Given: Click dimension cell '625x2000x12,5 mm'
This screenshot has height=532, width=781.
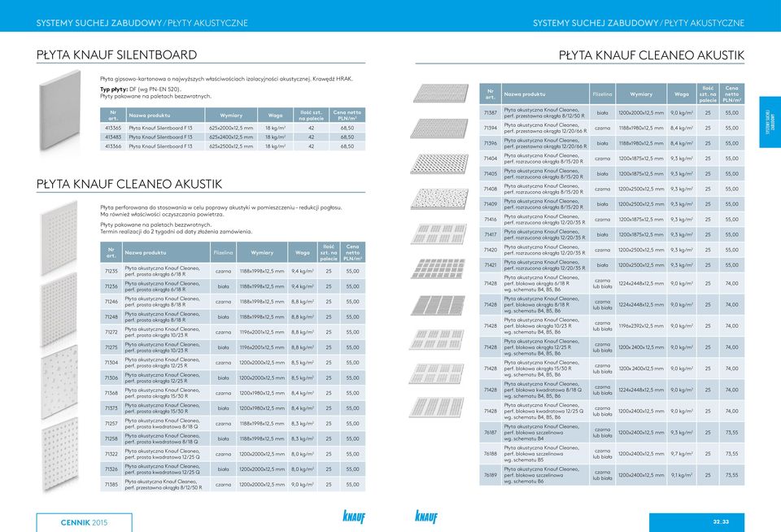Looking at the screenshot, I should [231, 128].
